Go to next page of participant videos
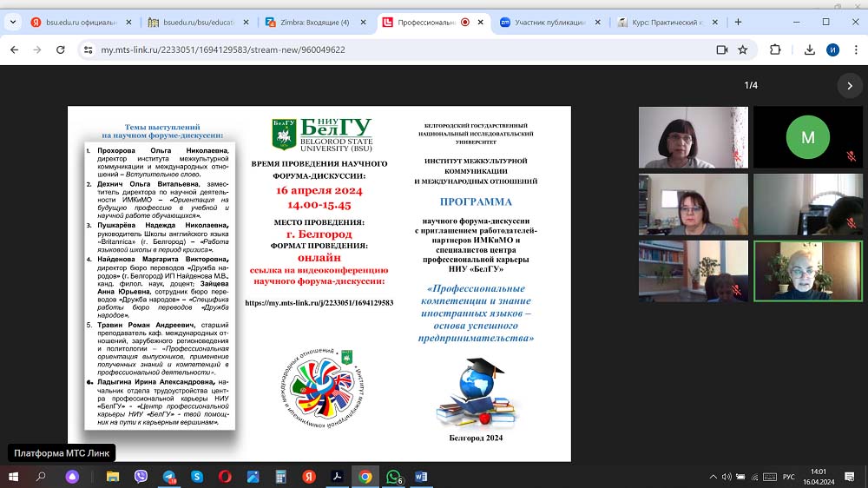This screenshot has width=868, height=488. (849, 85)
